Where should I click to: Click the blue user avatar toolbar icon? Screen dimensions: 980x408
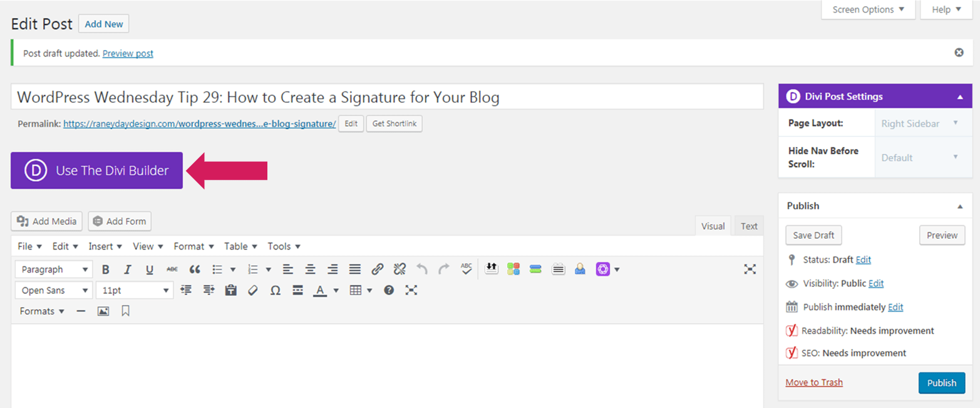[x=580, y=269]
